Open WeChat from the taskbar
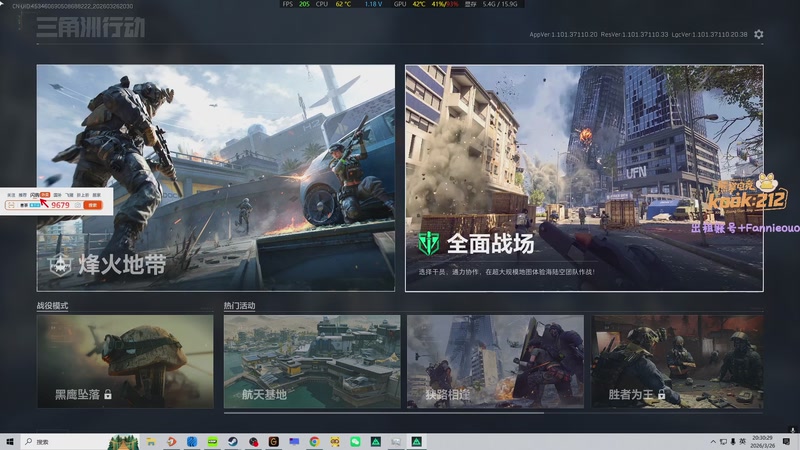This screenshot has height=450, width=800. pos(355,442)
